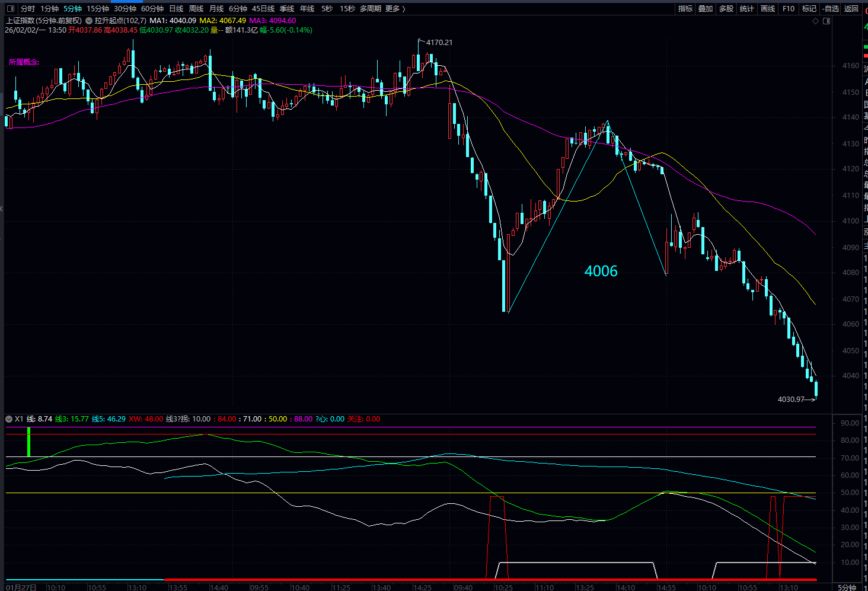Click the 50.00 level on indicator axis

850,493
